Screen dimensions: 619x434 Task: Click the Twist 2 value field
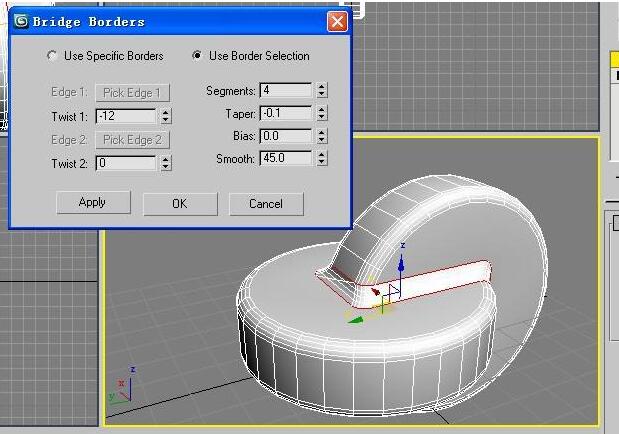(126, 163)
